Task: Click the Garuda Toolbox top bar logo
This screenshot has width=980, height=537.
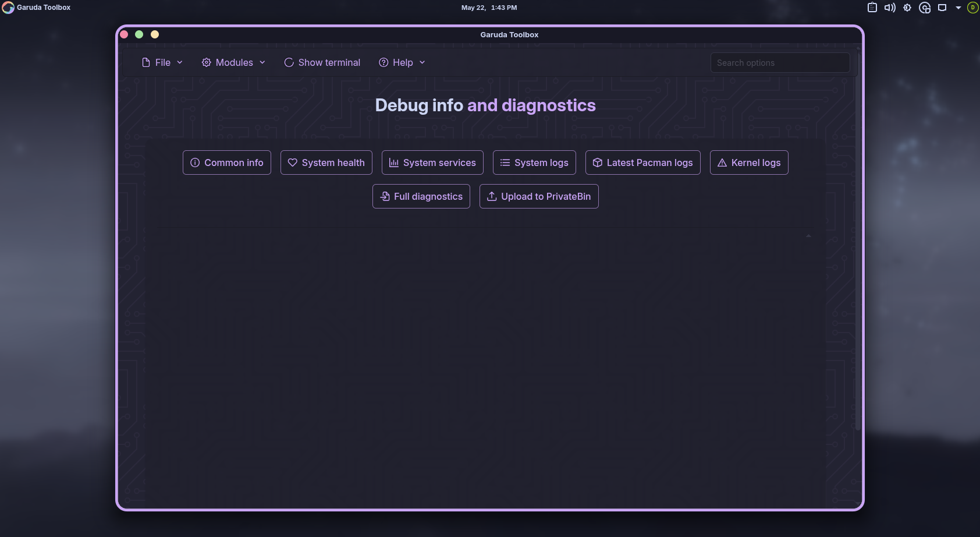Action: [8, 8]
